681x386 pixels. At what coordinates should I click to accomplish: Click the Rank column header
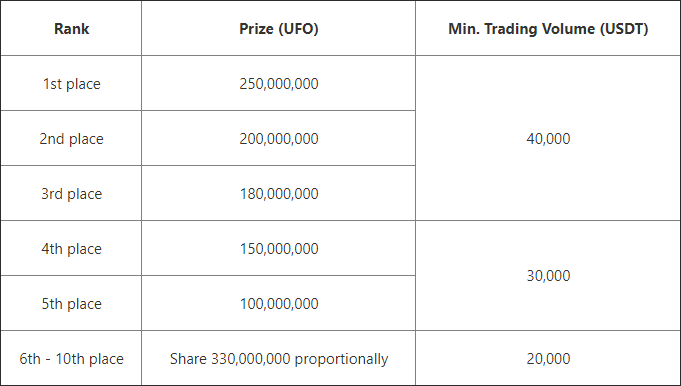(x=71, y=29)
